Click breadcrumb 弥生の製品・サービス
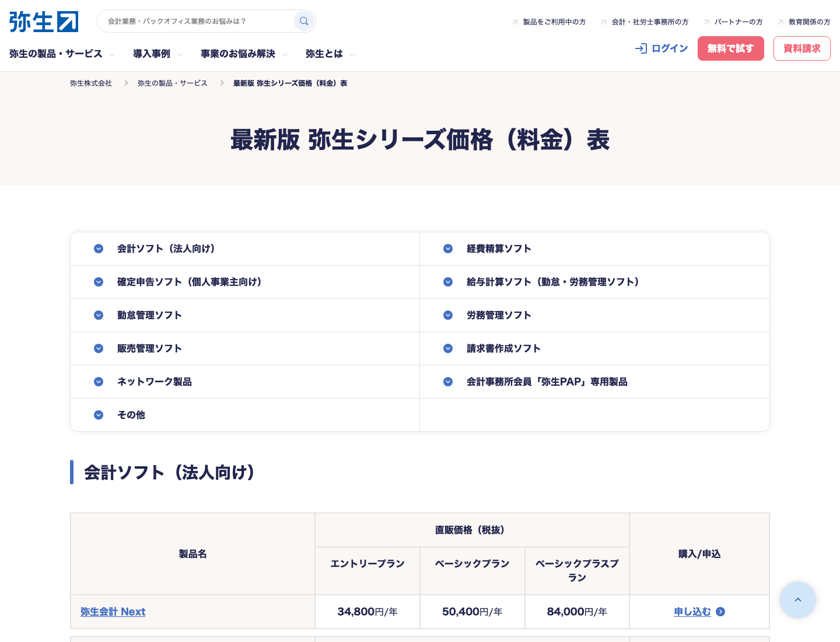840x642 pixels. 173,83
